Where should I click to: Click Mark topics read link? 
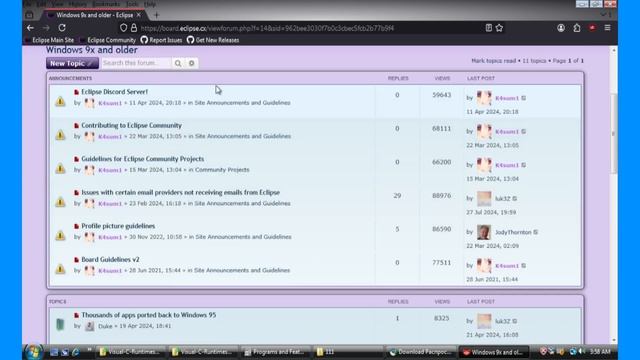[493, 61]
